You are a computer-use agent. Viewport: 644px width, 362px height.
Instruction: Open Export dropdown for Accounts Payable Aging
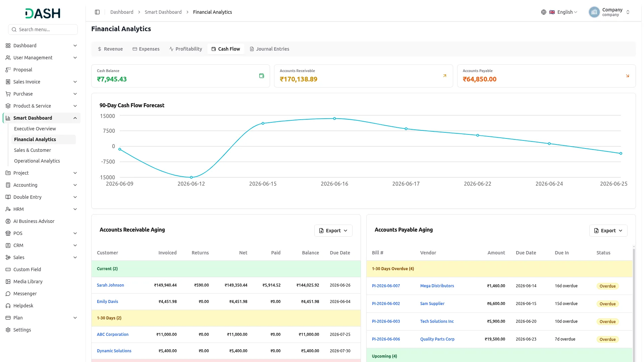click(608, 231)
